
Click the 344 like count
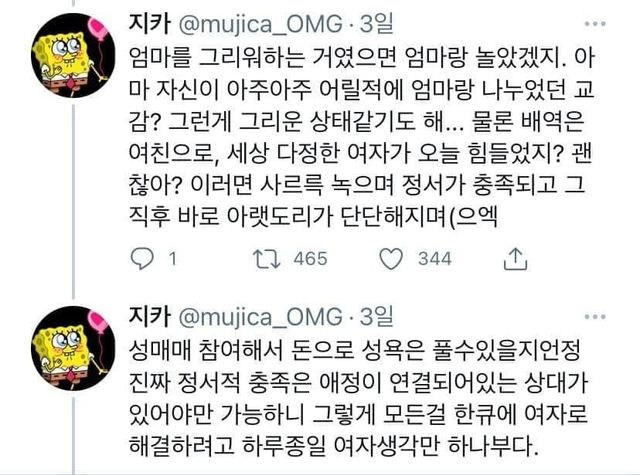435,259
